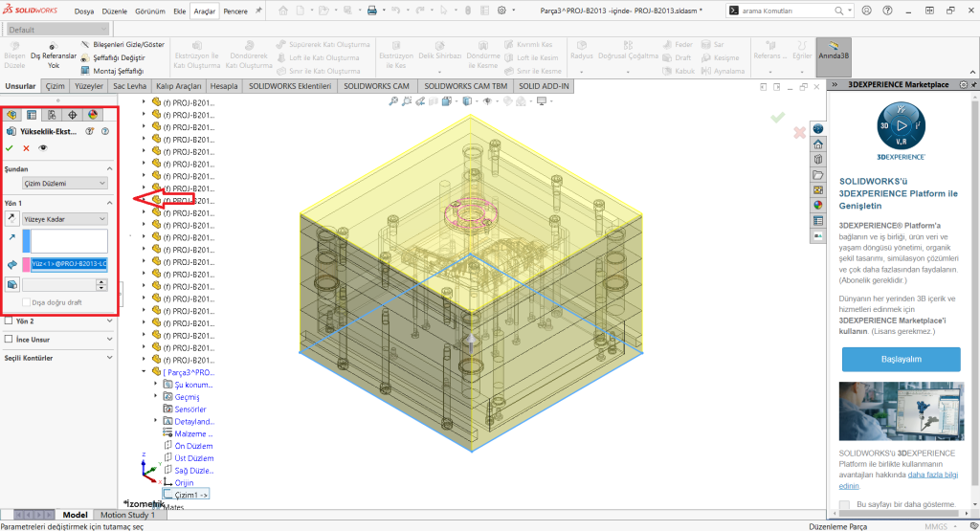Open the Design Library folder icon in the task pane
The width and height of the screenshot is (980, 531).
tap(818, 175)
